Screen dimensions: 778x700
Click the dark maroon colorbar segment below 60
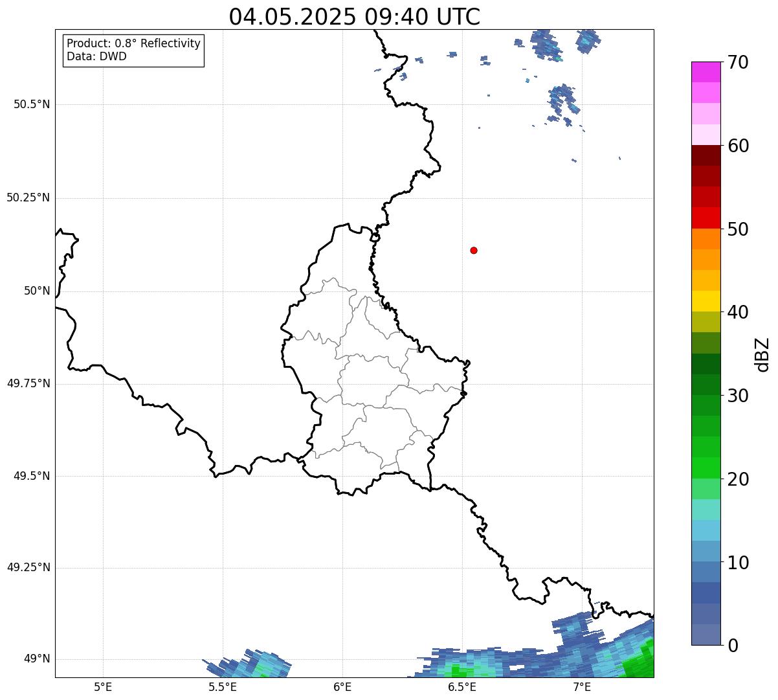tap(706, 155)
